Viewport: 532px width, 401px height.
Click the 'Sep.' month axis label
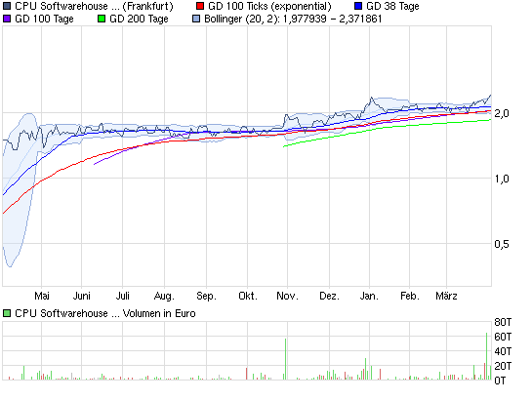click(x=206, y=297)
